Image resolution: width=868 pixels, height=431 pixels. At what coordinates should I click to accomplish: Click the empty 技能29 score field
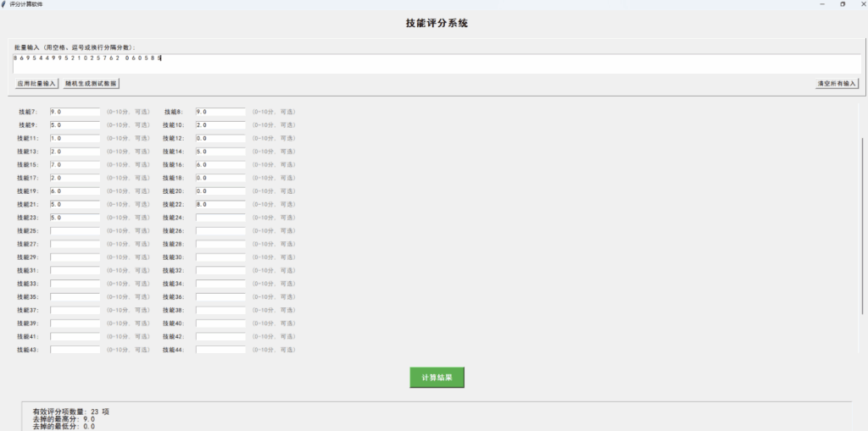[x=75, y=257]
